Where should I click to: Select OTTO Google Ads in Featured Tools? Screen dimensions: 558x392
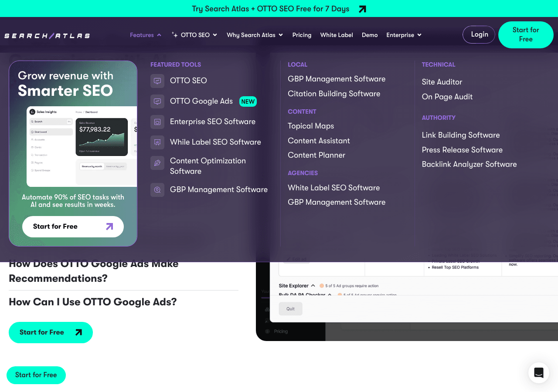tap(201, 101)
